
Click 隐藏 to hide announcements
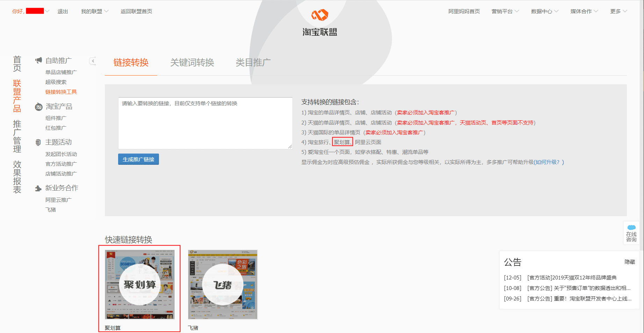[x=630, y=262]
